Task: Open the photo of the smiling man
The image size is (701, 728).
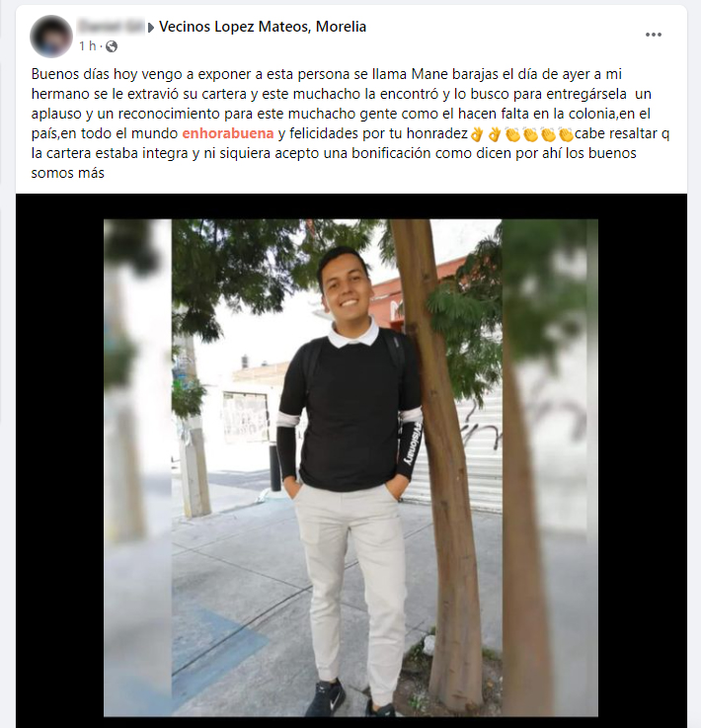Action: (x=350, y=468)
